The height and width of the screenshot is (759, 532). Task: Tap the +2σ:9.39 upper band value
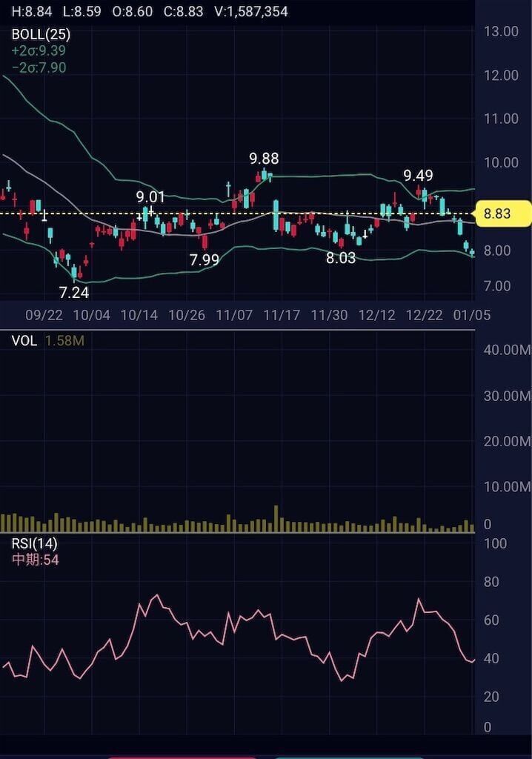39,51
